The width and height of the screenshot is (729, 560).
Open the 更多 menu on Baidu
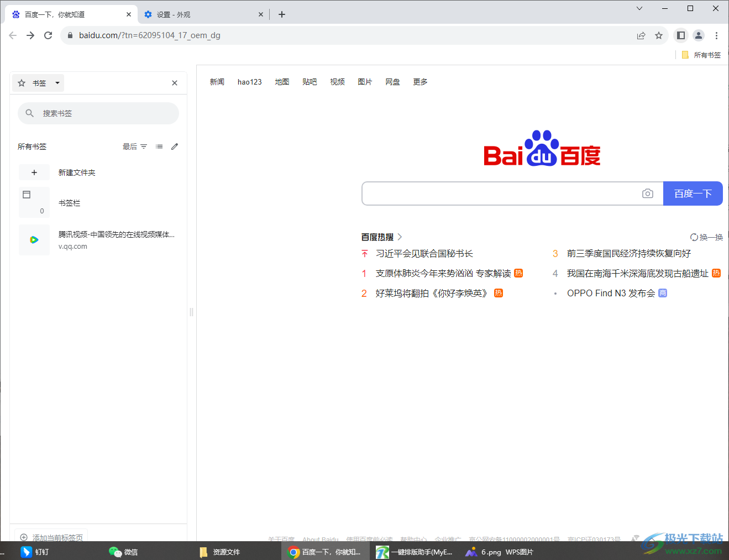[421, 82]
